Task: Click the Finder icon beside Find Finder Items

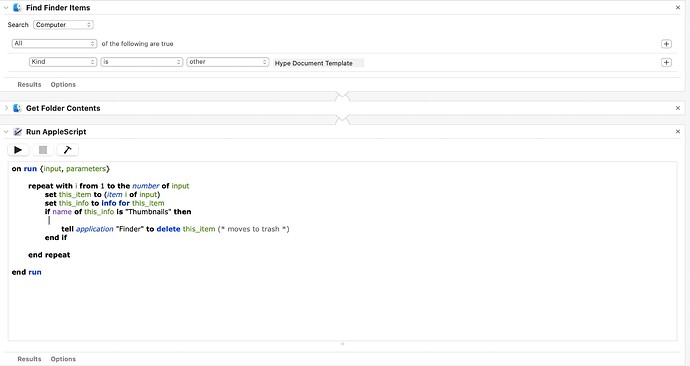Action: tap(17, 7)
